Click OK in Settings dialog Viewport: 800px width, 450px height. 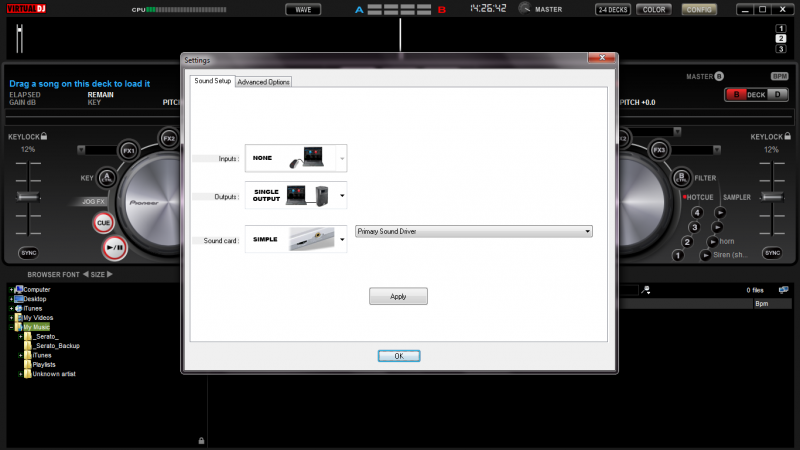(399, 356)
